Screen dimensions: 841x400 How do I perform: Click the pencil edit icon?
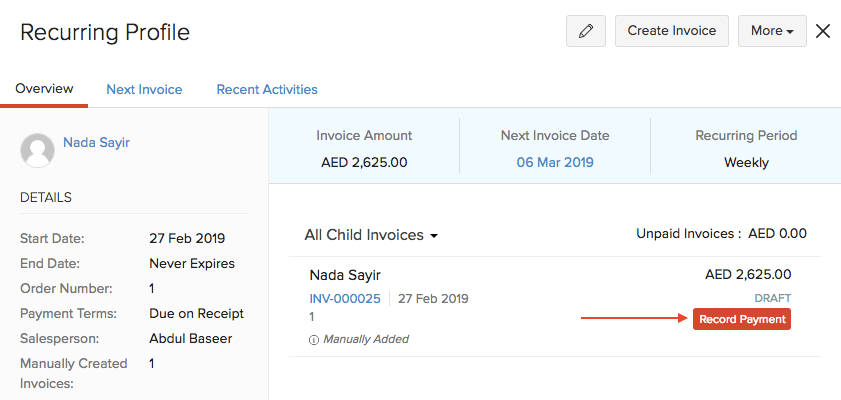(586, 31)
